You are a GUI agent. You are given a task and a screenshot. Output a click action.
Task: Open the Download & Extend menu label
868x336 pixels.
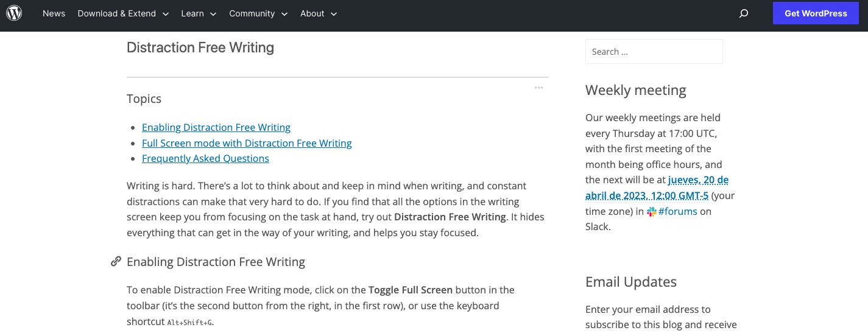coord(117,13)
